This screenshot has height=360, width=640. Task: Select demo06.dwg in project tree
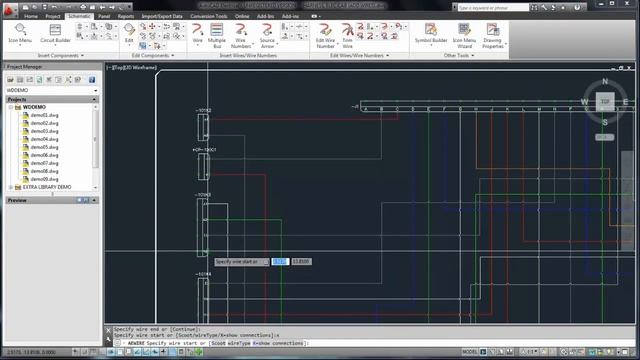coord(44,155)
